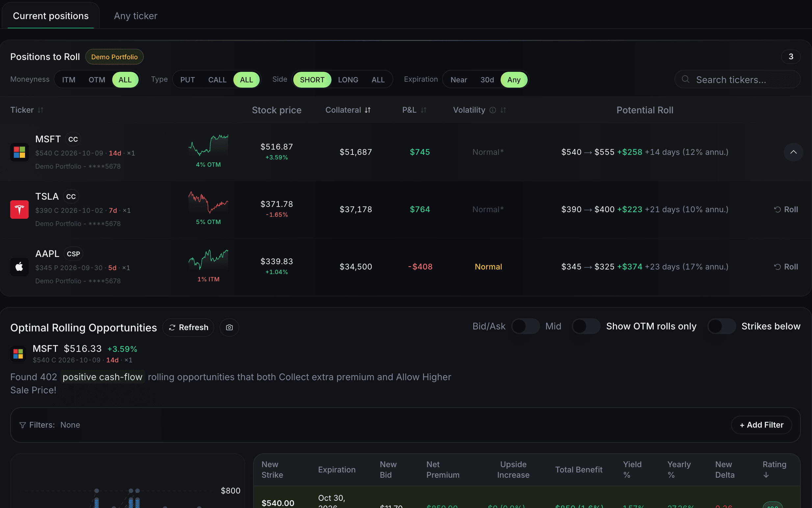
Task: Click the $540.00 New Strike cell
Action: [278, 503]
